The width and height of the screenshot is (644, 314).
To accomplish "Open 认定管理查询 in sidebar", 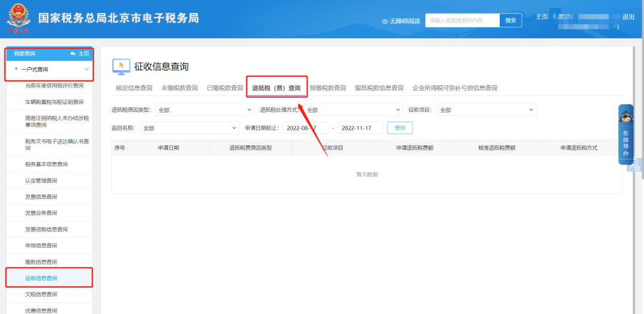I will tap(41, 181).
